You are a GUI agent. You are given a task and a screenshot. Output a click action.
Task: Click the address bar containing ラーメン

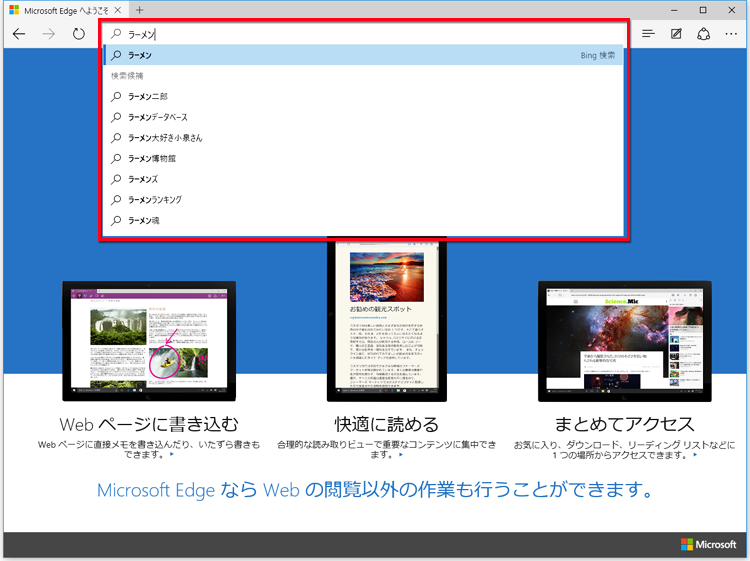point(360,34)
